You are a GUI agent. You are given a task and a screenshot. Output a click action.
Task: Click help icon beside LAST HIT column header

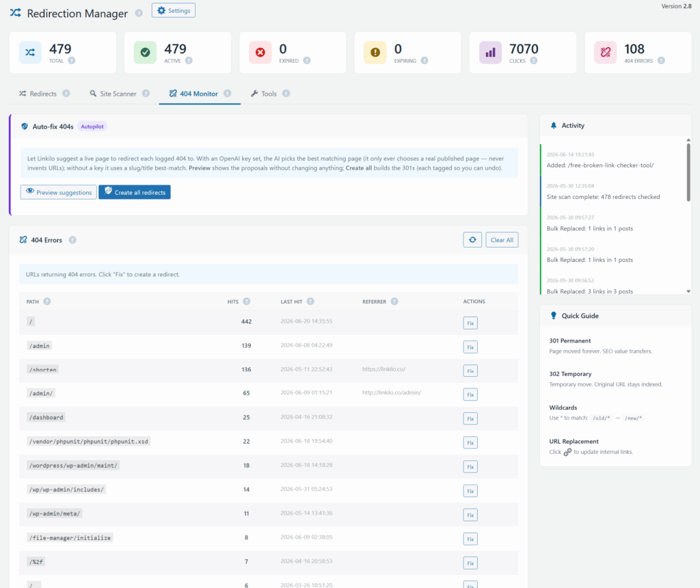[x=310, y=302]
